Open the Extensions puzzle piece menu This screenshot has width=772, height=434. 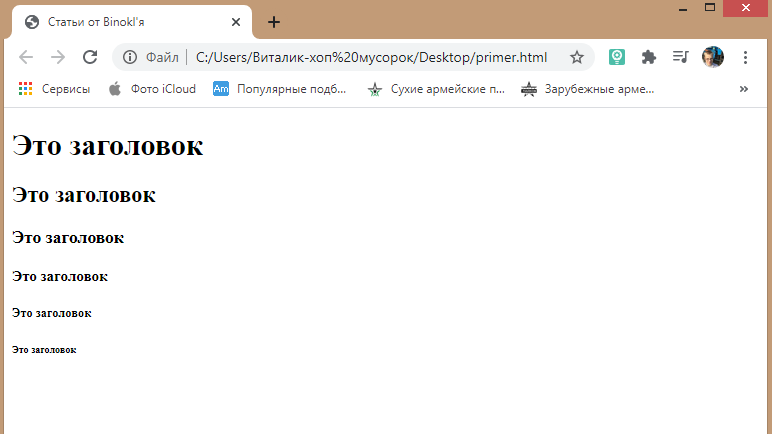click(649, 57)
